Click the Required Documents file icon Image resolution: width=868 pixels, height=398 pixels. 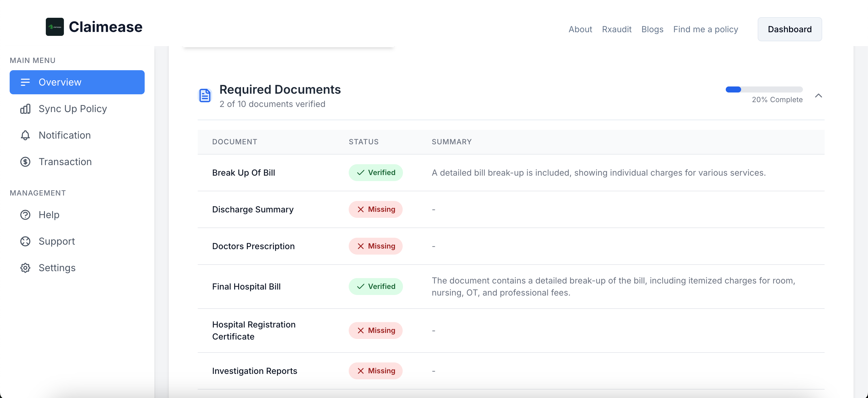pos(205,96)
